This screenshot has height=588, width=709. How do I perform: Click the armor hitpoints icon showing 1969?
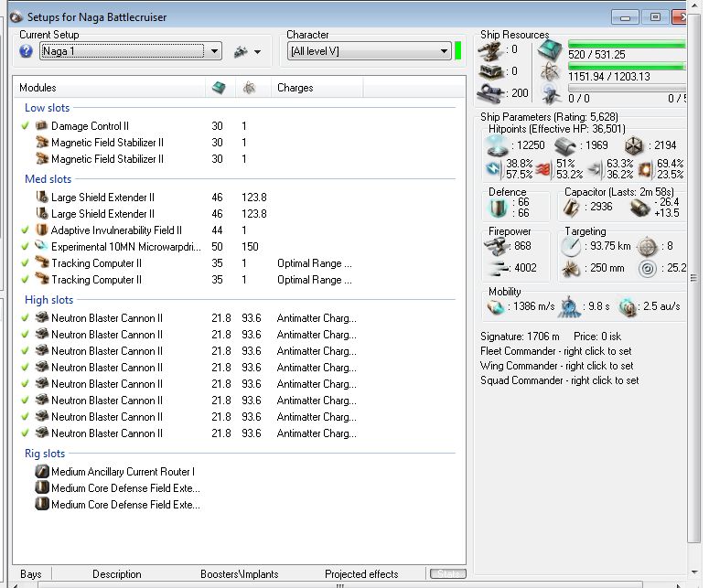(x=565, y=146)
